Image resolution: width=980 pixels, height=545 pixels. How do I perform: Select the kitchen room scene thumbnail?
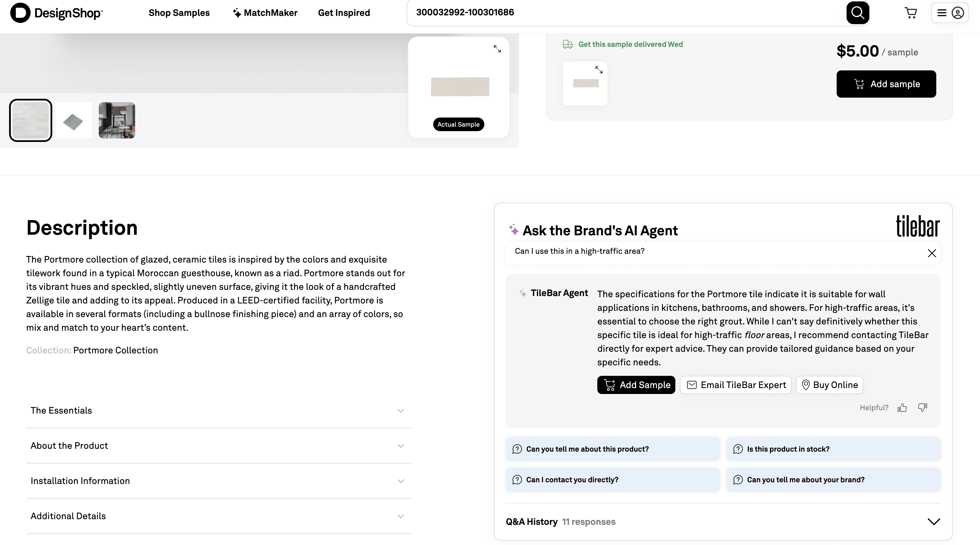117,121
